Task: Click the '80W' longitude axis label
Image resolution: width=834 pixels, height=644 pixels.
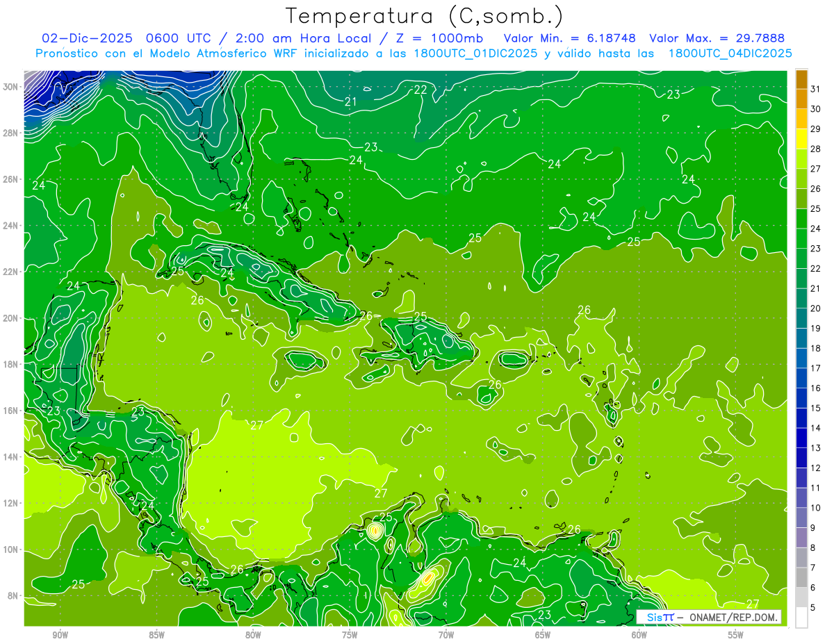Action: click(x=253, y=635)
